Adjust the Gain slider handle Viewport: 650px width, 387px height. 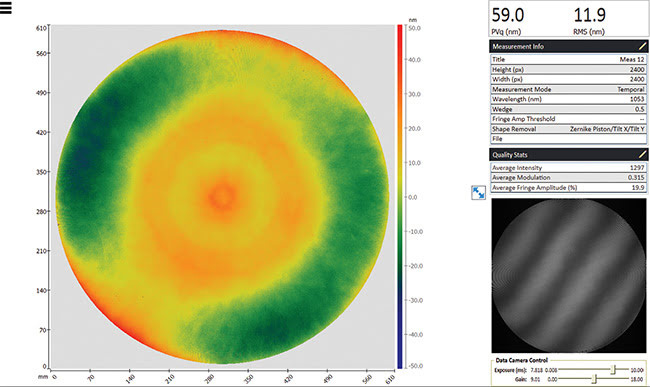pyautogui.click(x=594, y=379)
